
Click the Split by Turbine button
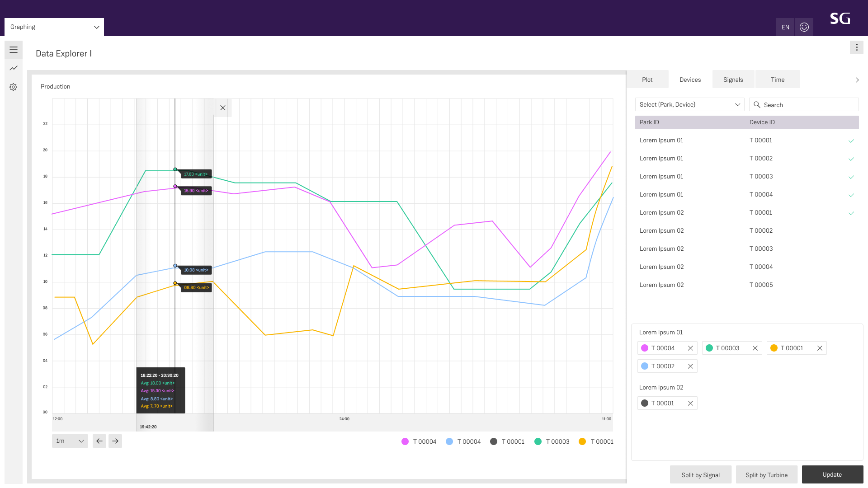click(x=767, y=474)
